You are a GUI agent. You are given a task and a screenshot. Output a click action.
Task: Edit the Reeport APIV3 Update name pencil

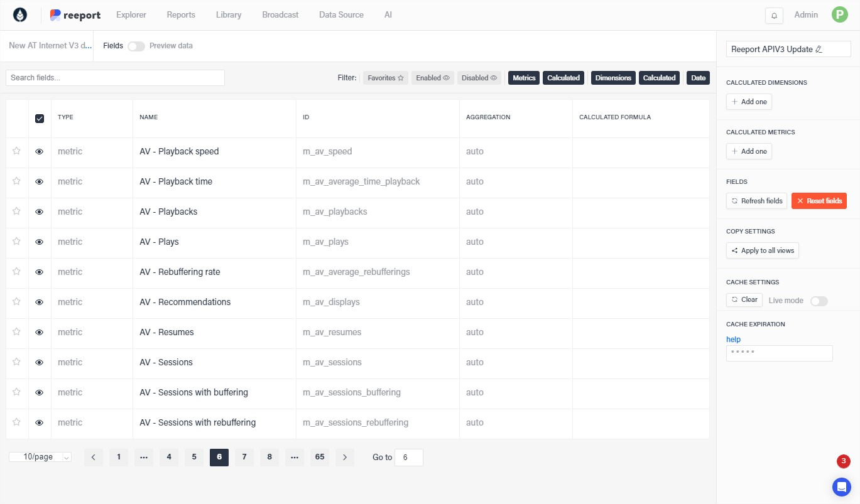click(x=819, y=49)
